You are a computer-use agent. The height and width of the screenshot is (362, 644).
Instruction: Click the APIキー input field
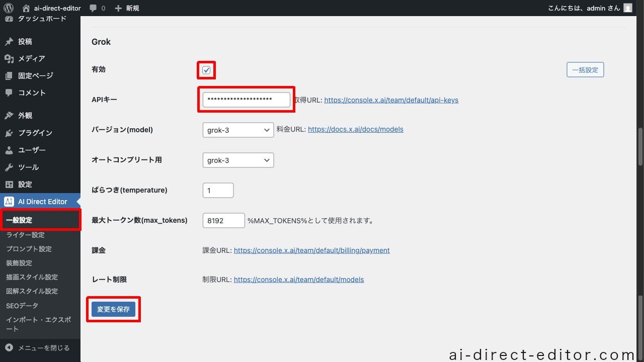pyautogui.click(x=247, y=100)
